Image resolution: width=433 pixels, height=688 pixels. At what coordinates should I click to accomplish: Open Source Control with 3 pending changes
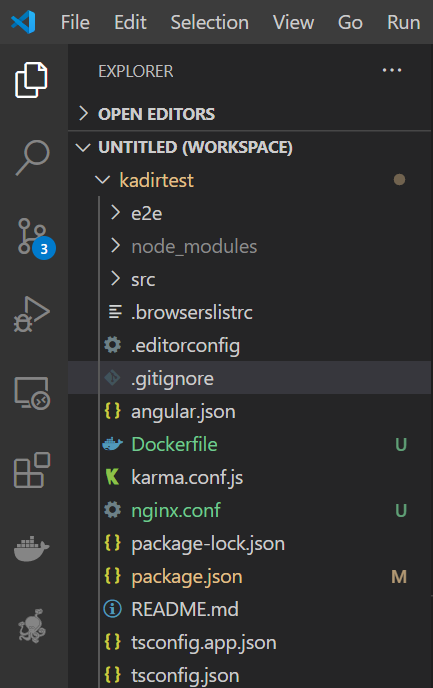[35, 238]
